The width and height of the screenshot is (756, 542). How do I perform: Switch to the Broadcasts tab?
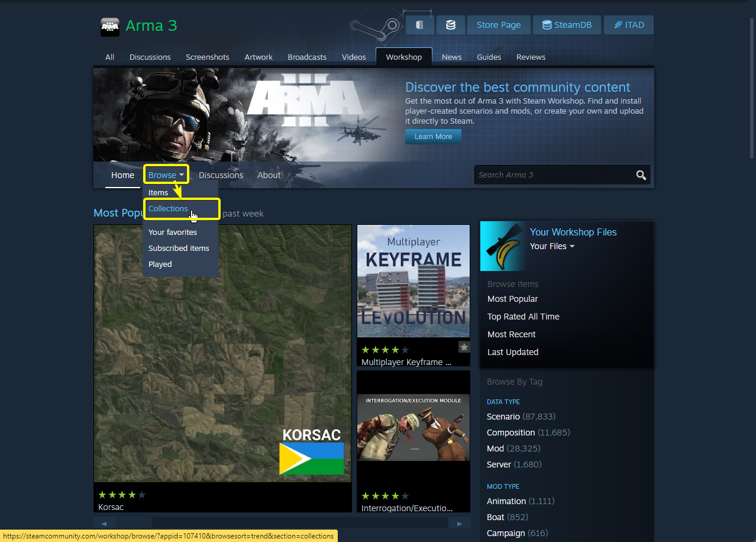point(307,57)
